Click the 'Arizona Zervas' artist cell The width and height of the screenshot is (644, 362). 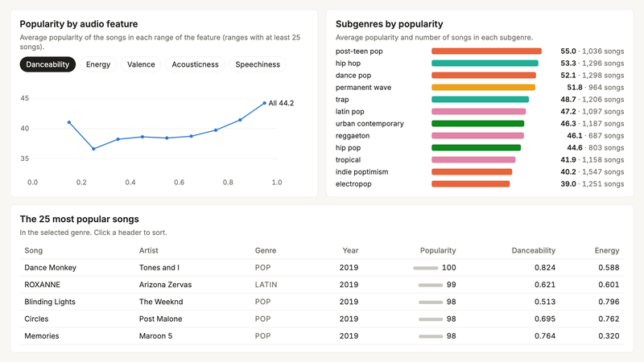click(x=165, y=285)
